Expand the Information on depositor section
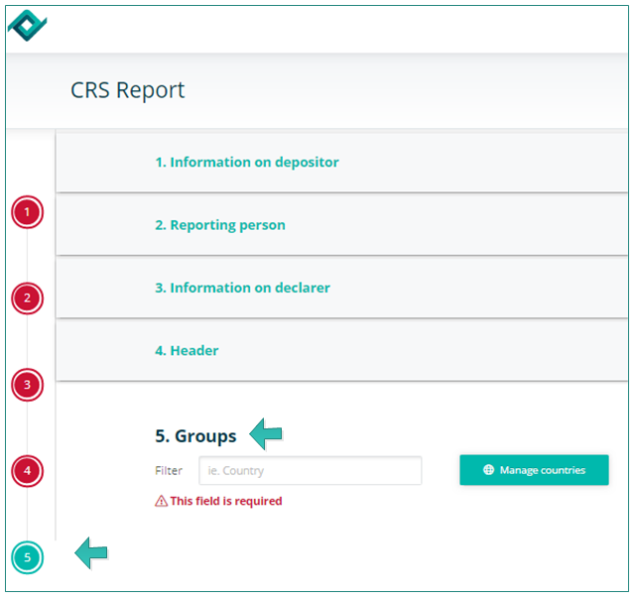 (x=247, y=162)
